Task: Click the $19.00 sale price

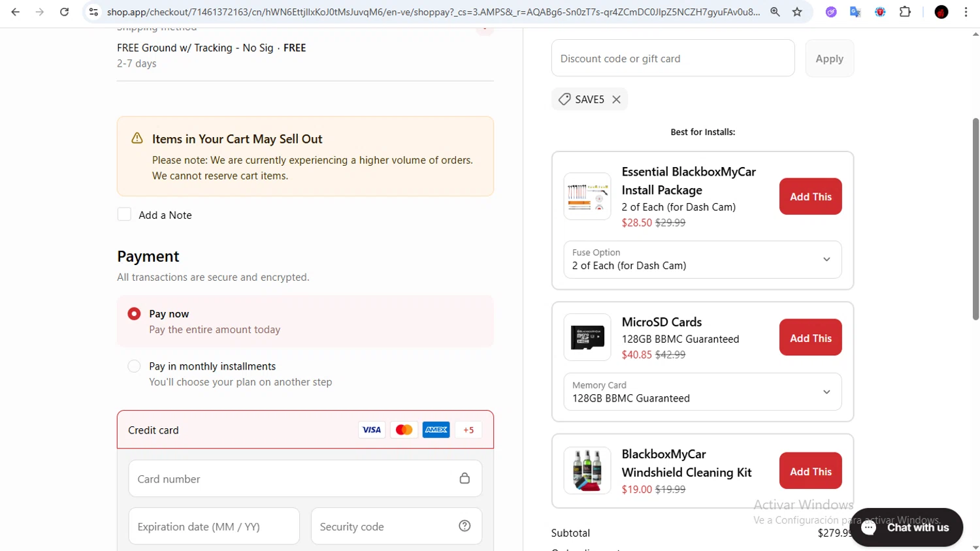Action: tap(637, 489)
